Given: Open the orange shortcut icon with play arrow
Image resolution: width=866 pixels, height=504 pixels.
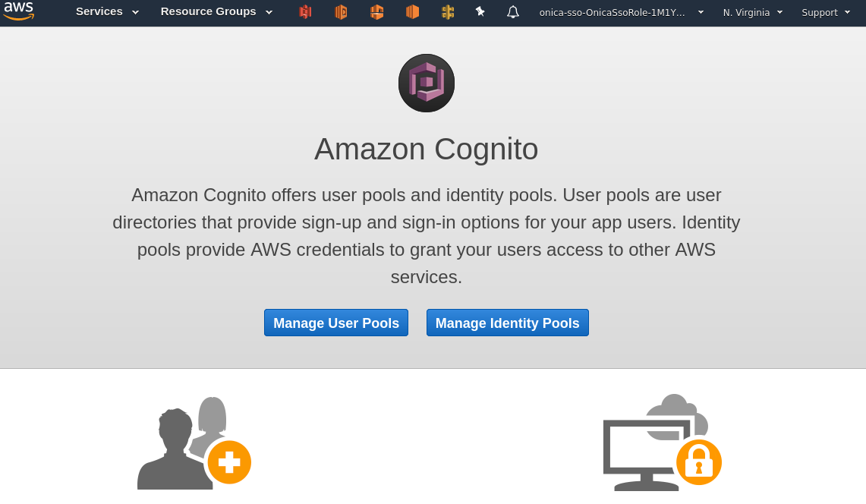Looking at the screenshot, I should pyautogui.click(x=341, y=11).
